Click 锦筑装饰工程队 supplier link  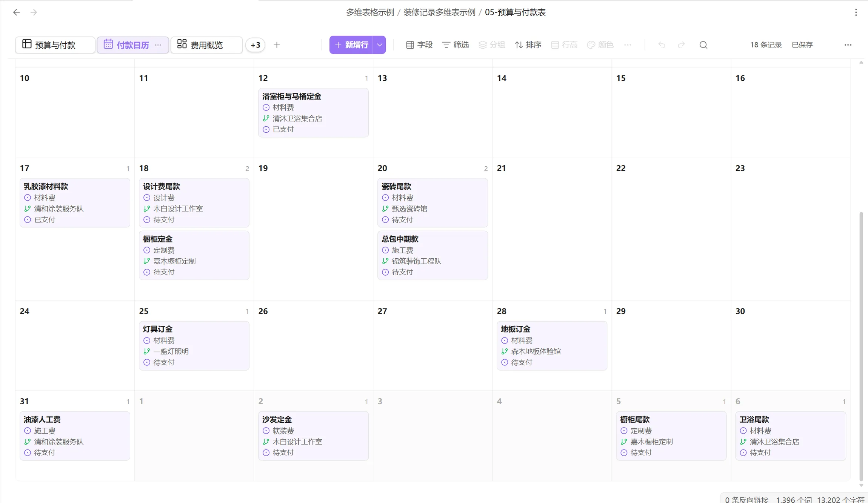tap(417, 261)
